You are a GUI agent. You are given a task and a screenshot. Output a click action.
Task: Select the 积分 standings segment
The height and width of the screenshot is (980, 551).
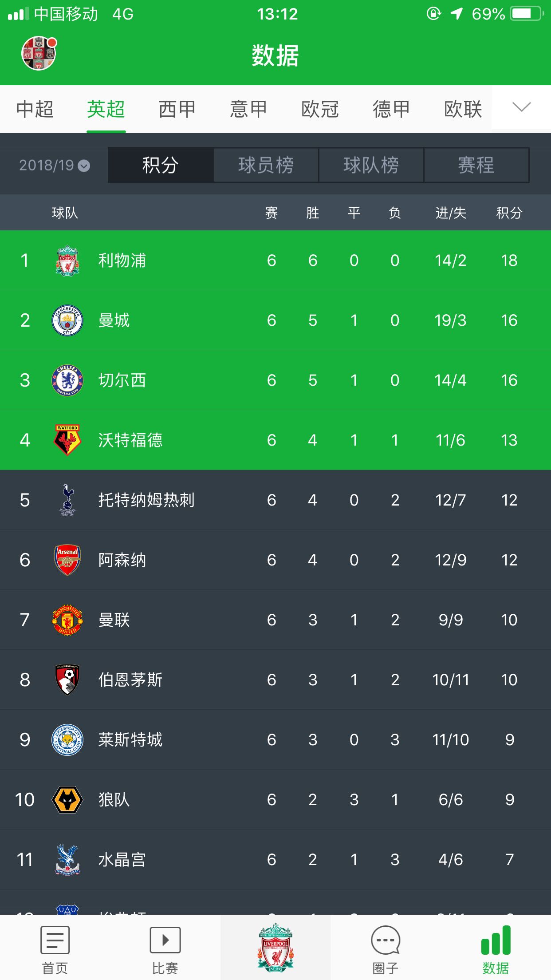(161, 166)
